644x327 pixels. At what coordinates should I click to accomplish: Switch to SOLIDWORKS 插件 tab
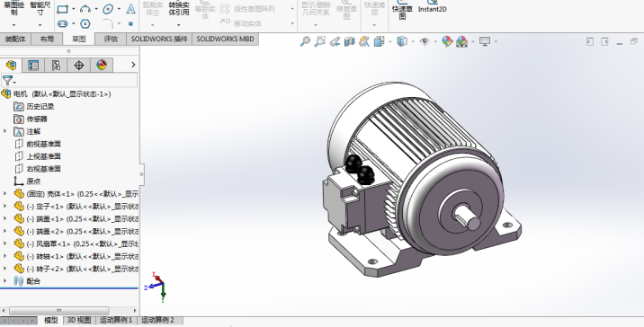[x=159, y=39]
